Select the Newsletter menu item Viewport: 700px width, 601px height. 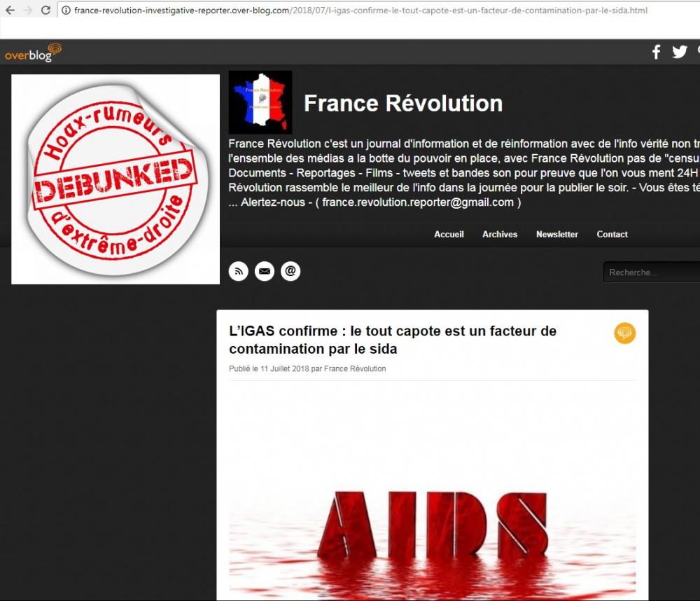coord(556,234)
